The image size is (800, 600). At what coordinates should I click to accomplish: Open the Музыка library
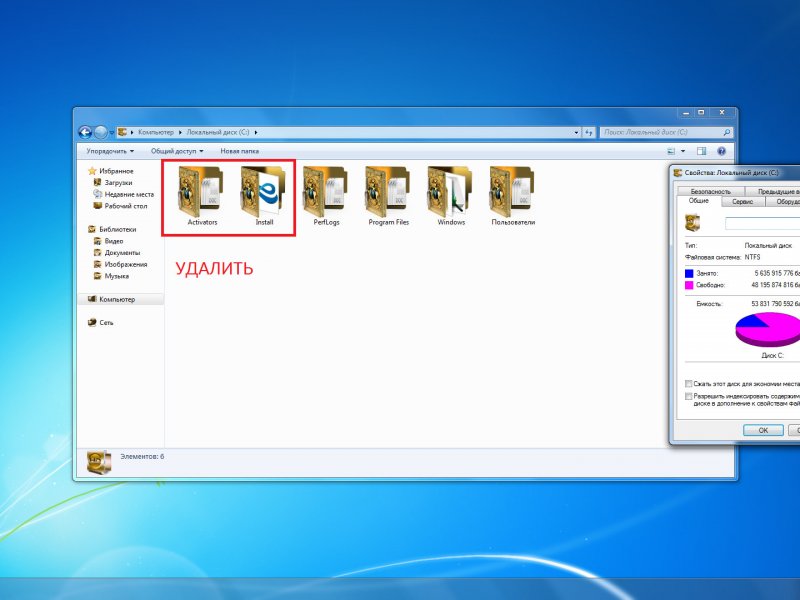[x=116, y=277]
